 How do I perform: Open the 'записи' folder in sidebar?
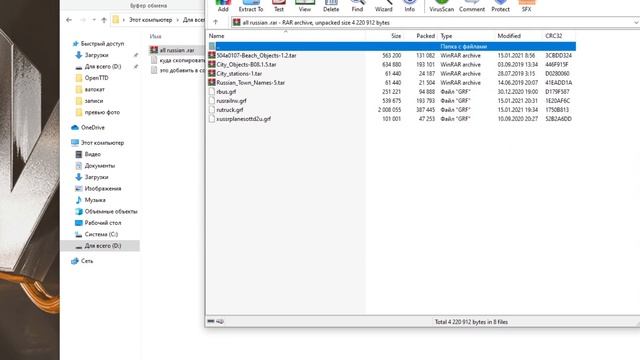94,101
